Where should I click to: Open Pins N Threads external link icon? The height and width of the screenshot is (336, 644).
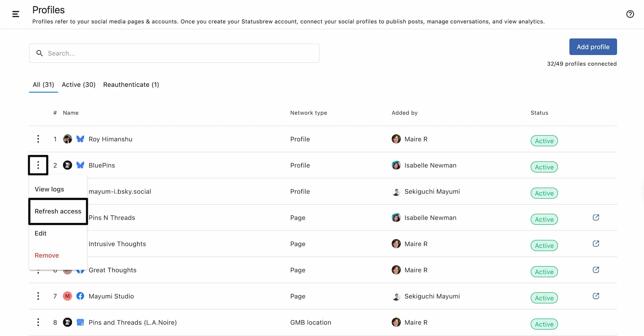596,217
